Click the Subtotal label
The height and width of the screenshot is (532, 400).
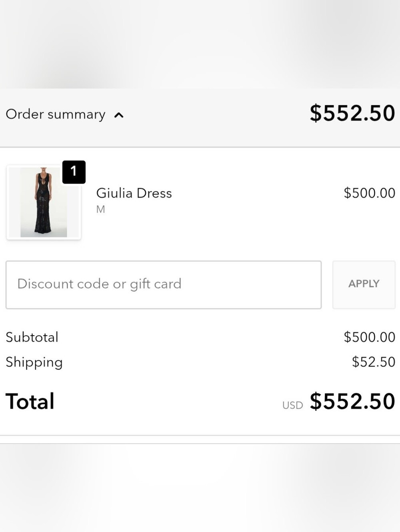coord(32,337)
